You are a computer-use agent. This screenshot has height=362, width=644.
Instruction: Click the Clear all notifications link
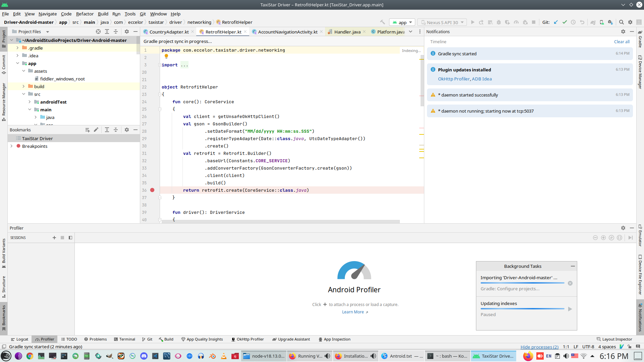[x=622, y=42]
